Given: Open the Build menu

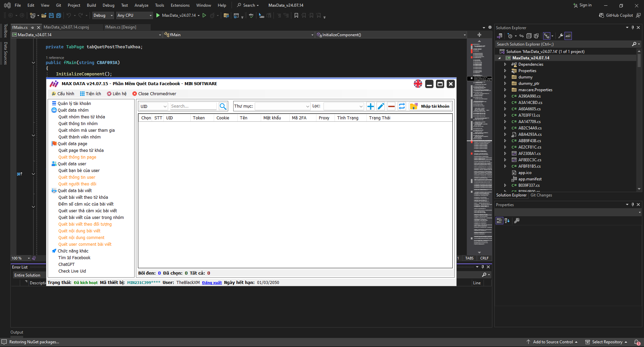Looking at the screenshot, I should [x=91, y=5].
